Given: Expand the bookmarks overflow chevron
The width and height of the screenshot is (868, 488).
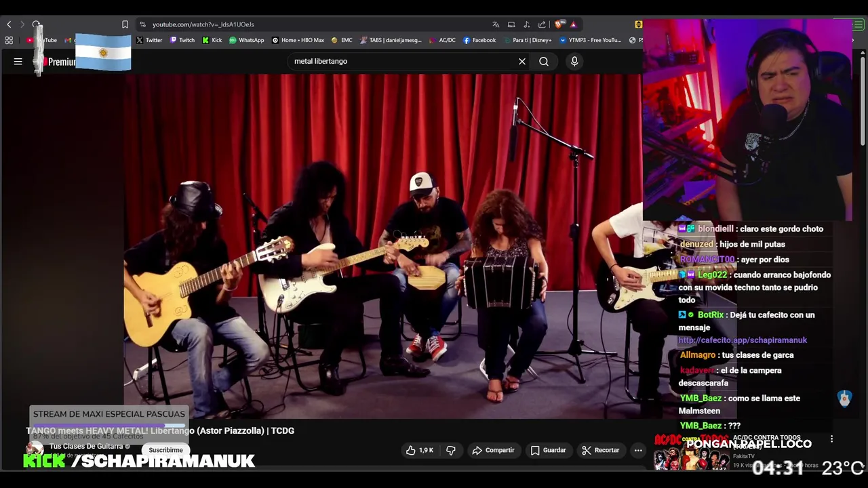Looking at the screenshot, I should pyautogui.click(x=853, y=40).
